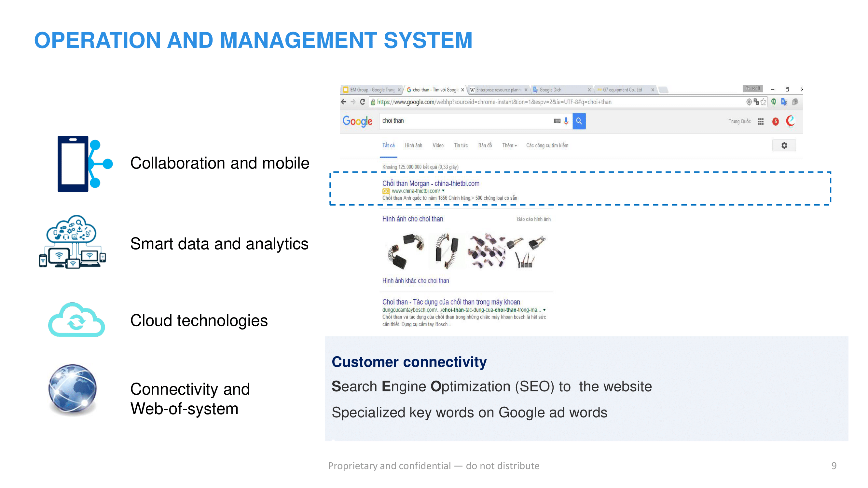Open the on-screen keyboard icon in search box

coord(557,121)
